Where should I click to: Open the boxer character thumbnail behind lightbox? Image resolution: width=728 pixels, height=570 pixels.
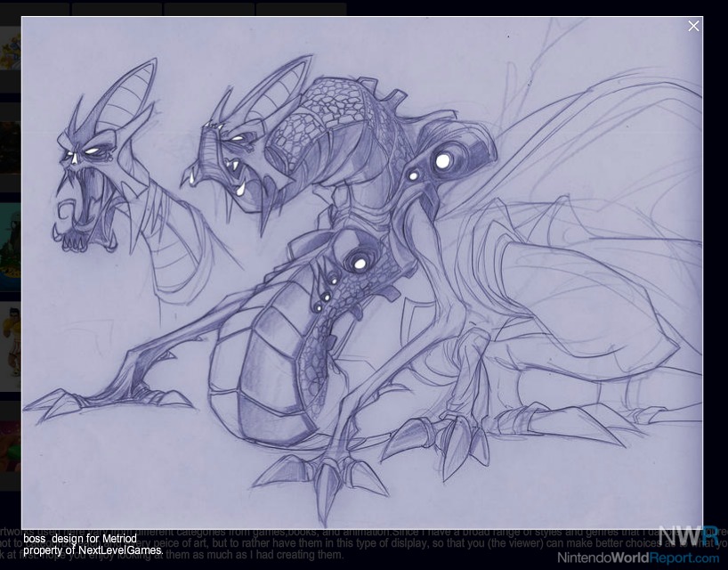pos(10,346)
